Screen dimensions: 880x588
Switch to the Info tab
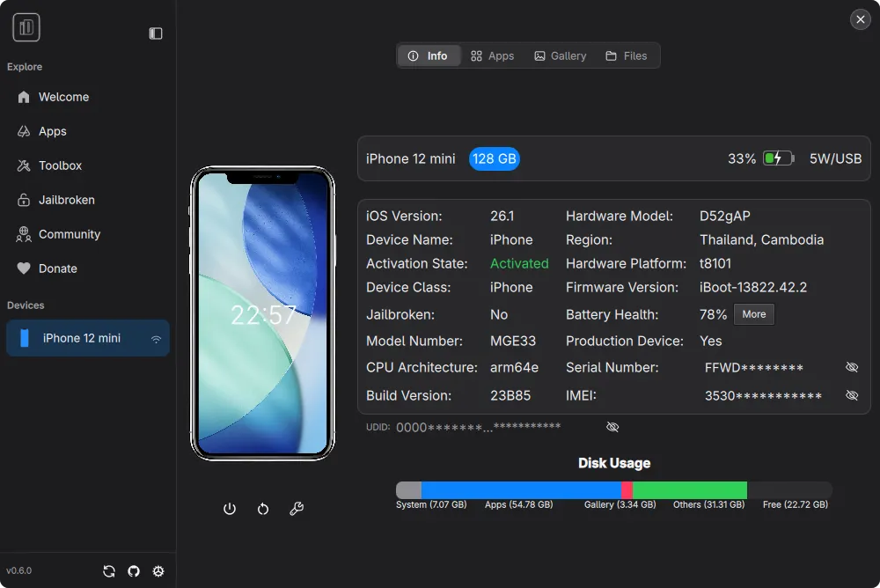click(x=429, y=56)
